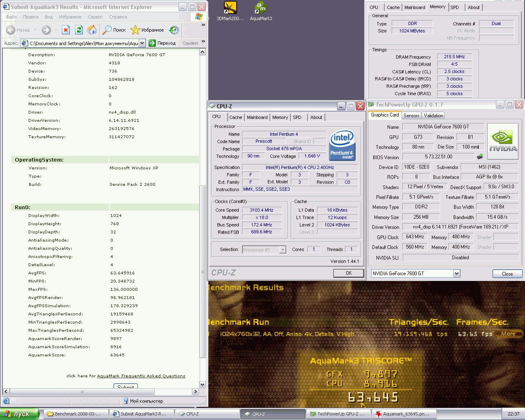Click the Go (Переход) button

[162, 43]
